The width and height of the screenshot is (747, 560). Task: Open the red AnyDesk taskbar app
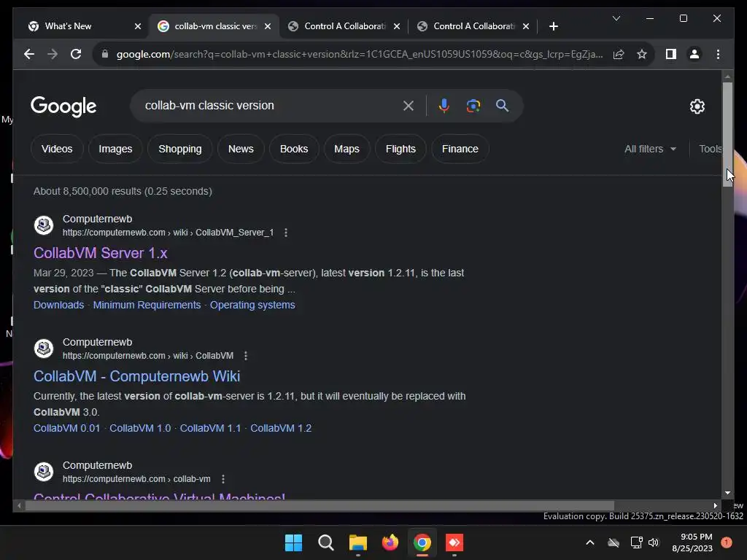[454, 542]
